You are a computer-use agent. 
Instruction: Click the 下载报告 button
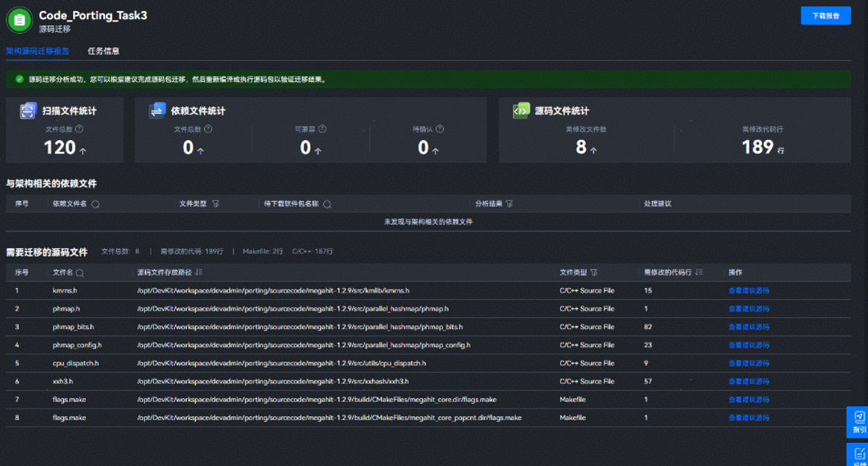pos(826,16)
